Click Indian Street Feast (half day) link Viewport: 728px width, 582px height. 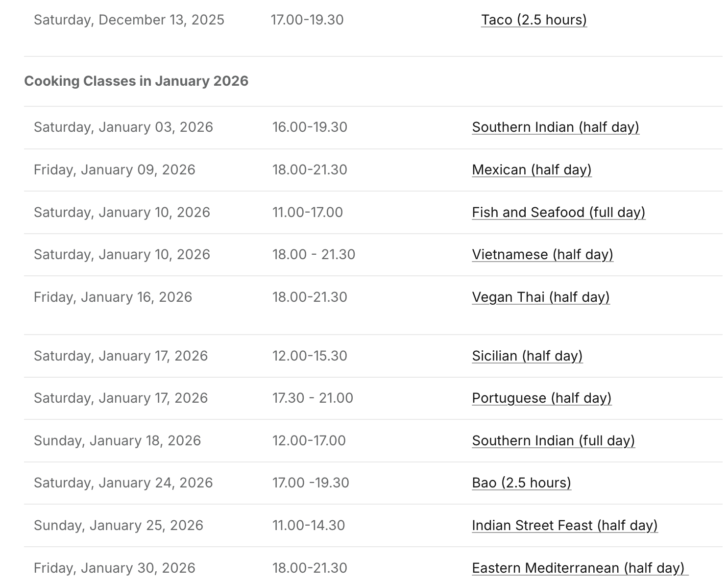(x=564, y=525)
